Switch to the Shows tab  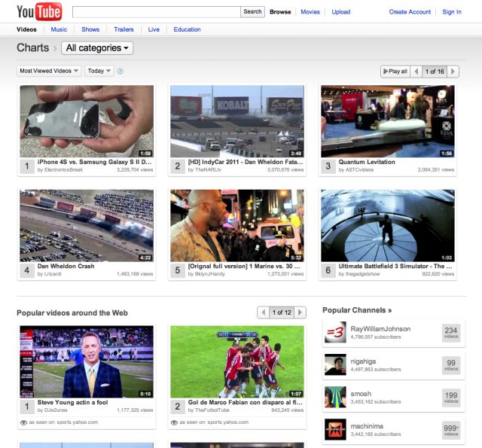point(90,29)
